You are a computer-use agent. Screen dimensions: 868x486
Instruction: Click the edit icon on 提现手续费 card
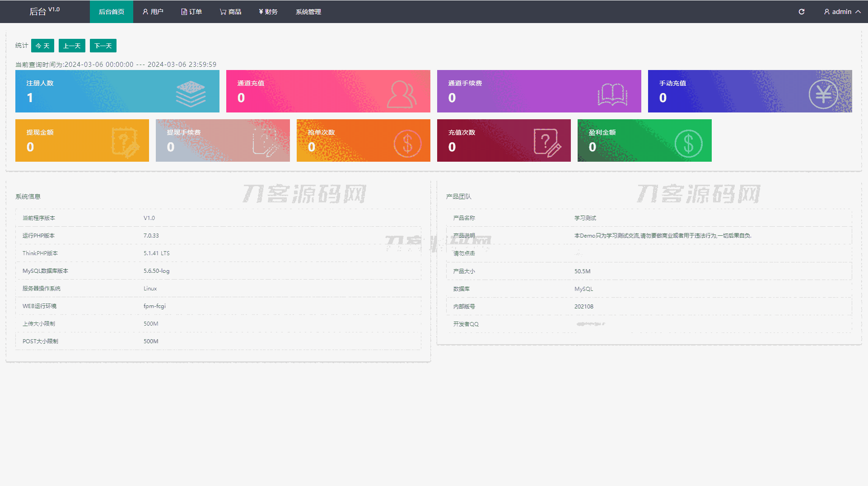265,143
